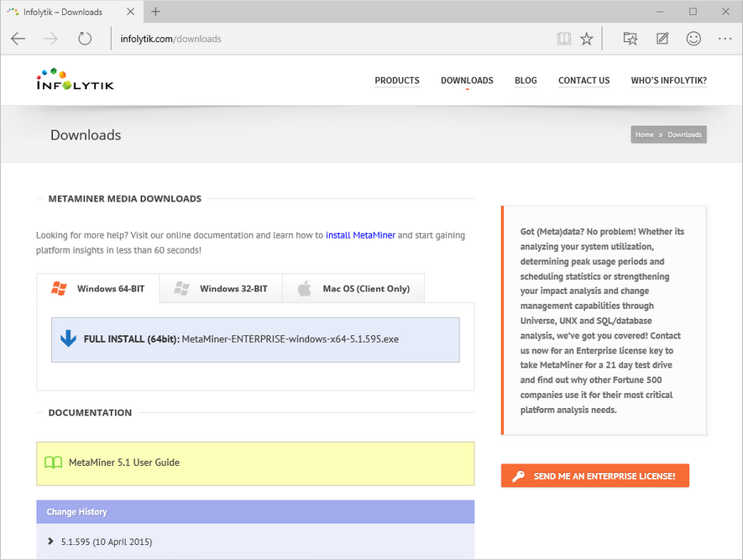
Task: Follow the install MetaMiner link
Action: coord(360,235)
